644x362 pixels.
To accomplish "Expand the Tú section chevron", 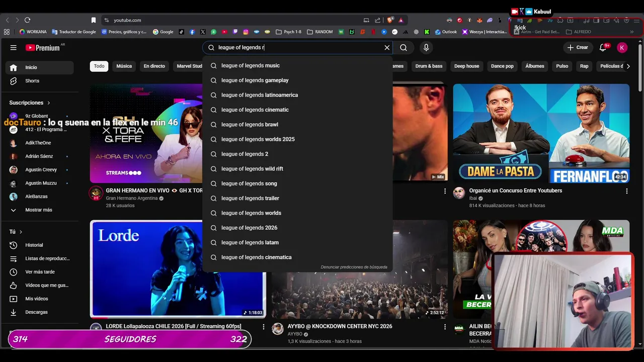I will click(x=21, y=232).
